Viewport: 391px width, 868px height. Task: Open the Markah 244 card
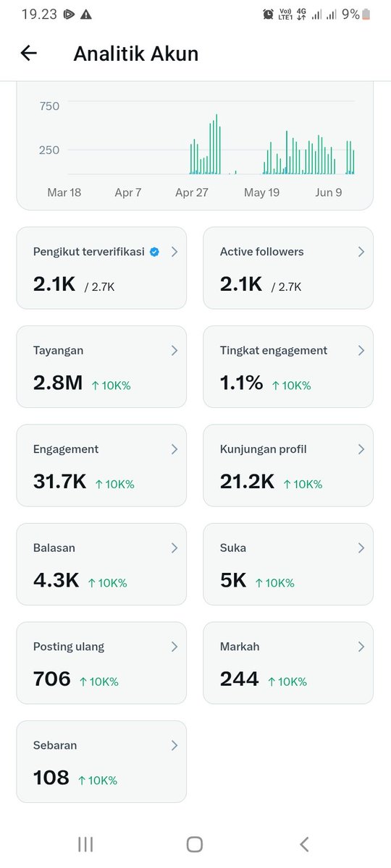(288, 663)
